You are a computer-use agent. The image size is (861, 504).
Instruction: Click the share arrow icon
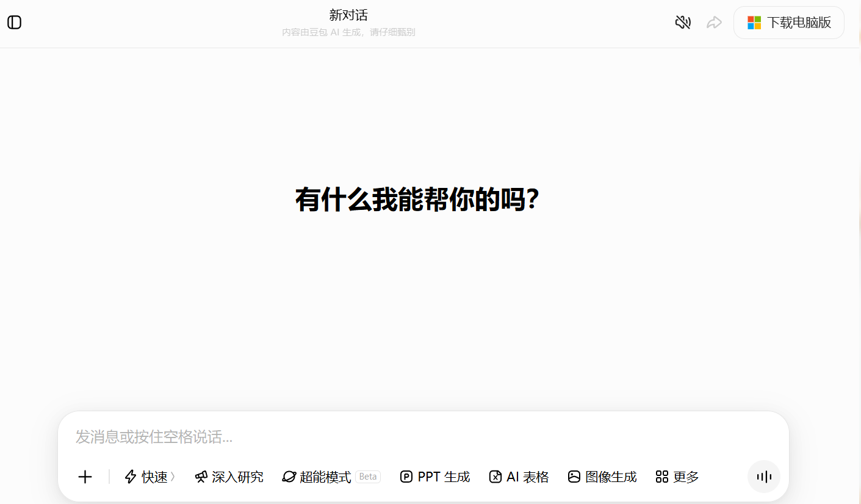(x=714, y=23)
